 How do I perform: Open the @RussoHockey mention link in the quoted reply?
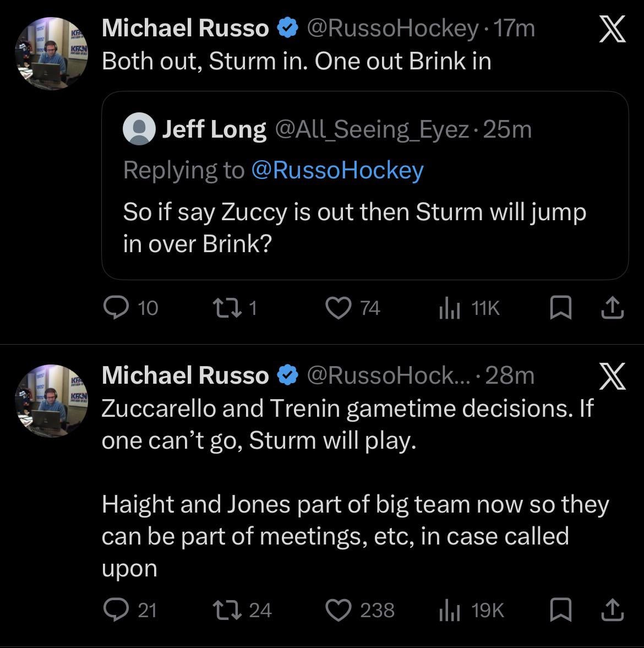[x=337, y=170]
